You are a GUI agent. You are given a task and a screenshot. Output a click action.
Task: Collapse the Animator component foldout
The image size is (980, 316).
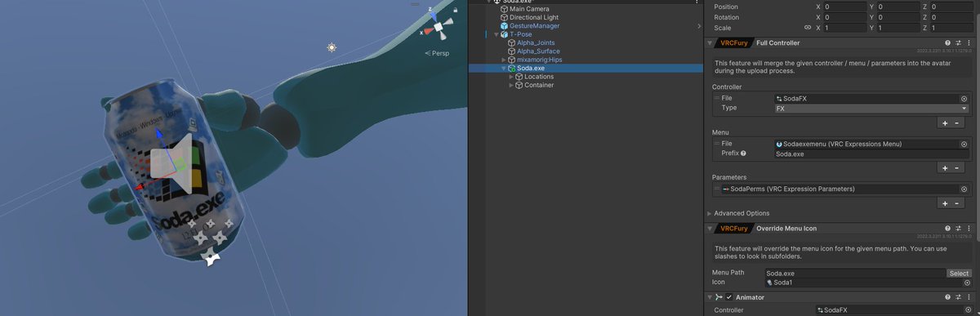click(709, 297)
